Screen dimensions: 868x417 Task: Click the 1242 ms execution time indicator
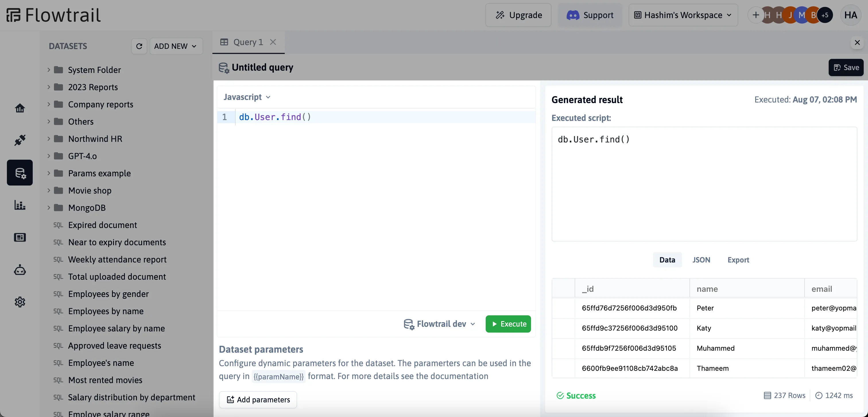coord(834,395)
